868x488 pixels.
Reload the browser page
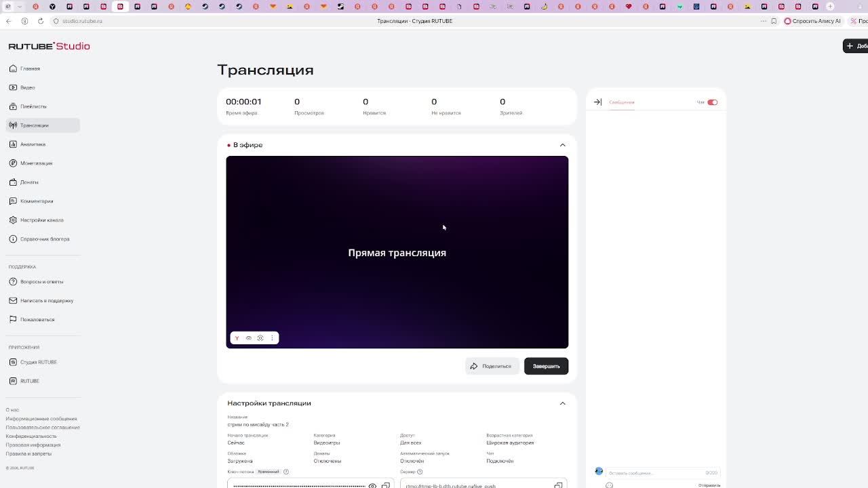(x=40, y=21)
